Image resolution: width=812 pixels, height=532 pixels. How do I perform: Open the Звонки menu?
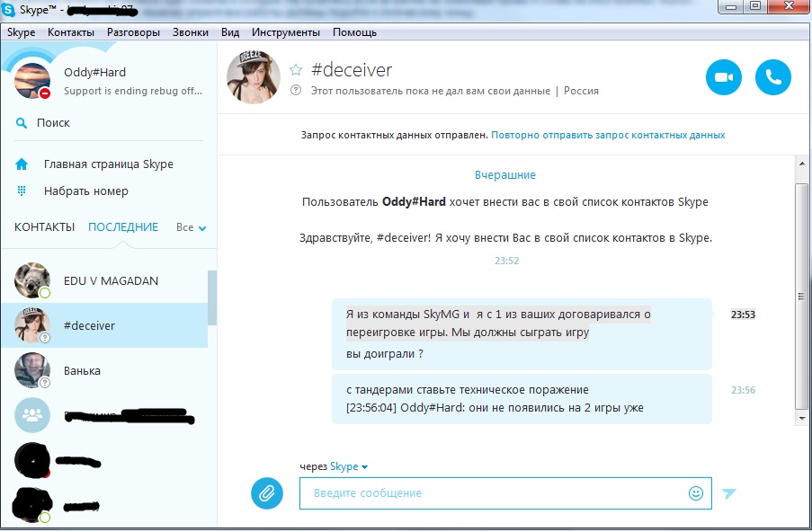pos(190,32)
